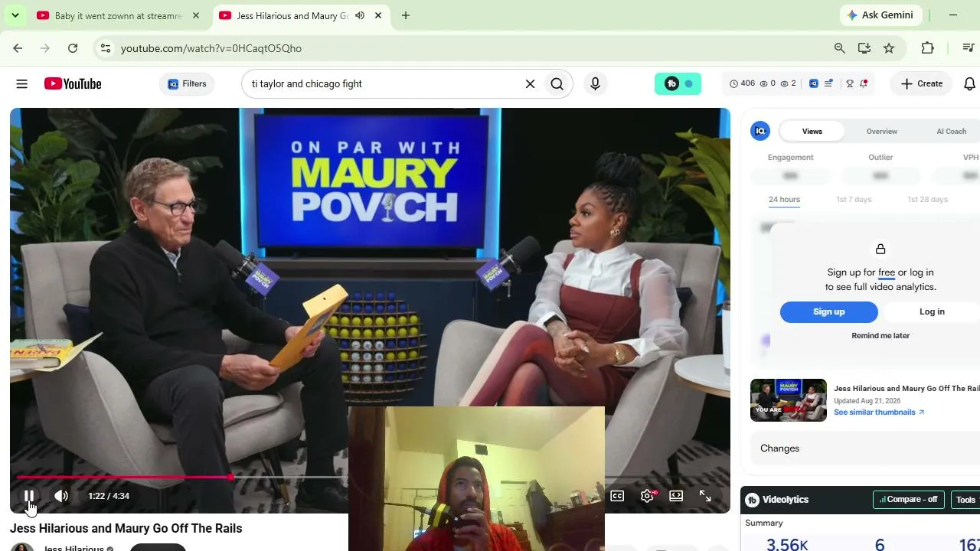The image size is (980, 551).
Task: Toggle Videolytics Compare - off button
Action: [908, 500]
